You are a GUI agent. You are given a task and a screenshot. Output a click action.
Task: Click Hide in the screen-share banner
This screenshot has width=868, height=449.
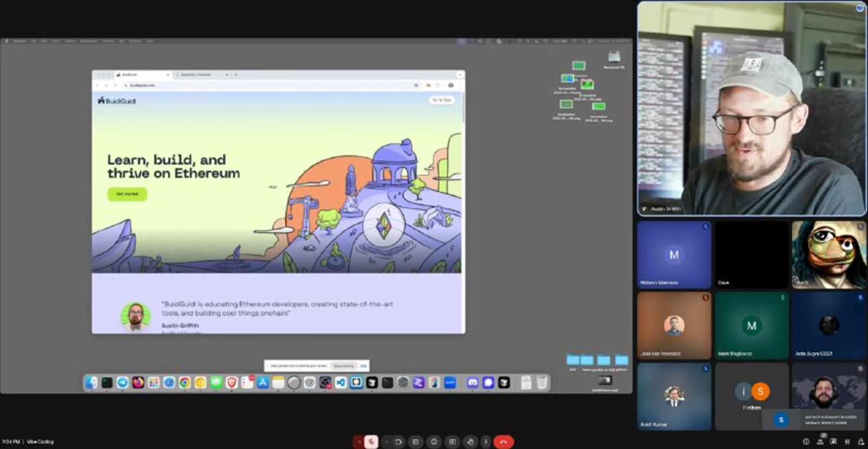tap(363, 366)
